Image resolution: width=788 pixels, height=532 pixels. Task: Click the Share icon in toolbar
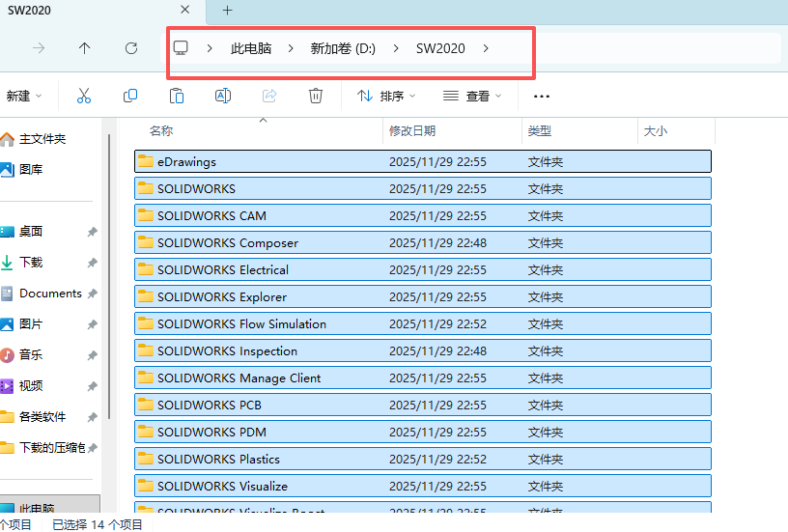tap(269, 96)
